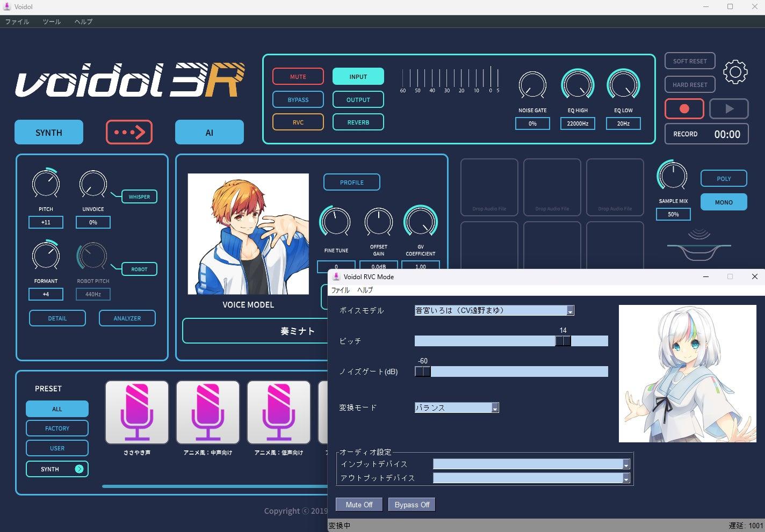
Task: Click the 奏ミナト voice model portrait
Action: click(x=248, y=234)
